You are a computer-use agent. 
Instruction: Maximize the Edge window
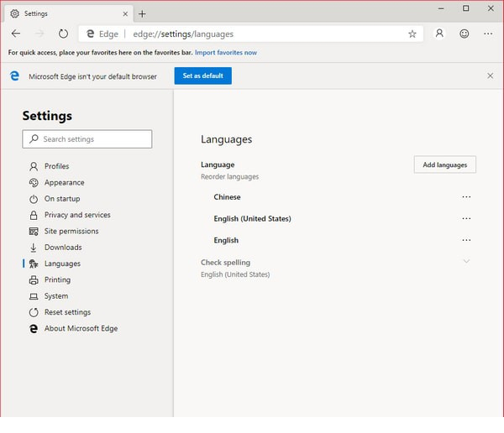click(465, 8)
